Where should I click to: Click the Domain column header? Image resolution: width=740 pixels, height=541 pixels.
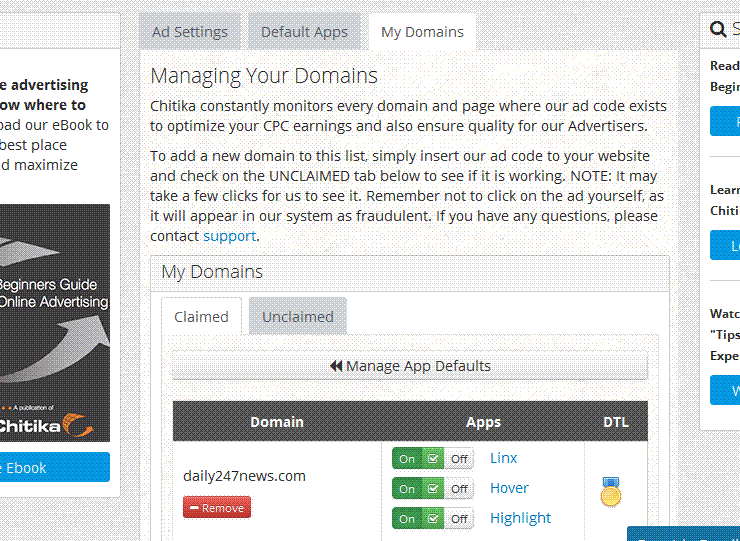point(277,422)
